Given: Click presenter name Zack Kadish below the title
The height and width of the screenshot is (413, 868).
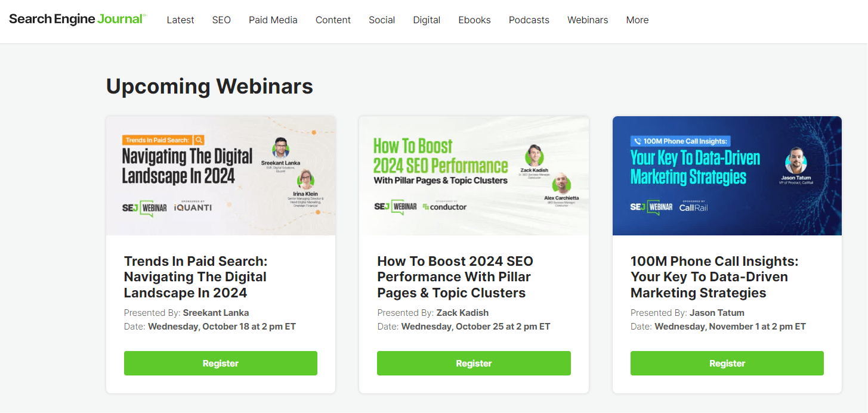Looking at the screenshot, I should [x=462, y=312].
